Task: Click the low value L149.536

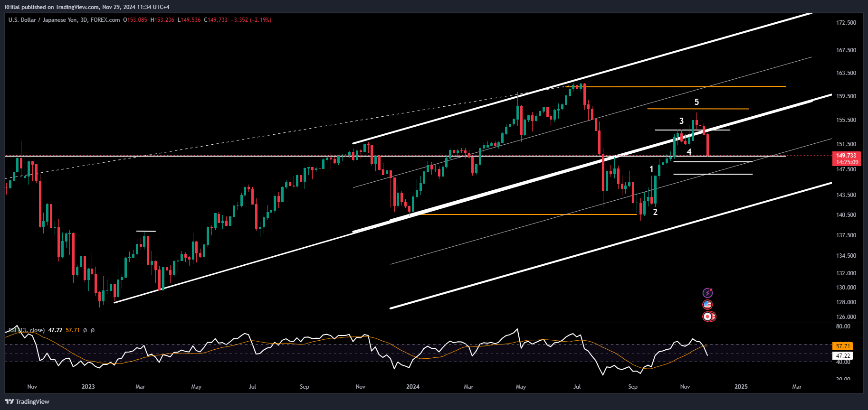Action: [x=189, y=20]
